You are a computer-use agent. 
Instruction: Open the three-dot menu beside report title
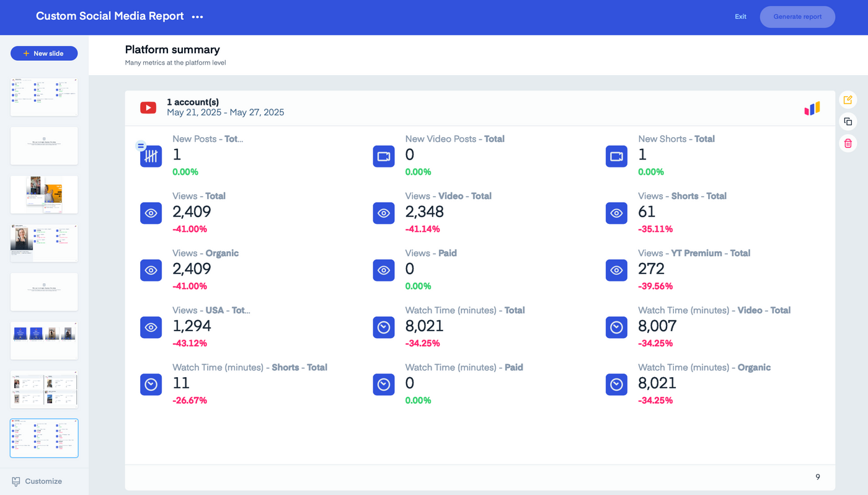tap(197, 17)
